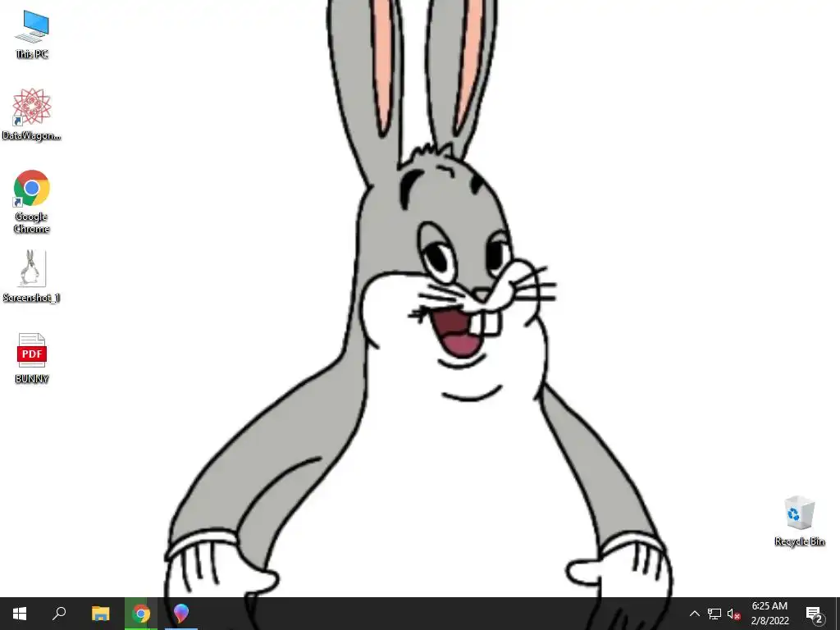This screenshot has height=630, width=840.
Task: Click the "BUNNY" file name label
Action: pos(32,379)
